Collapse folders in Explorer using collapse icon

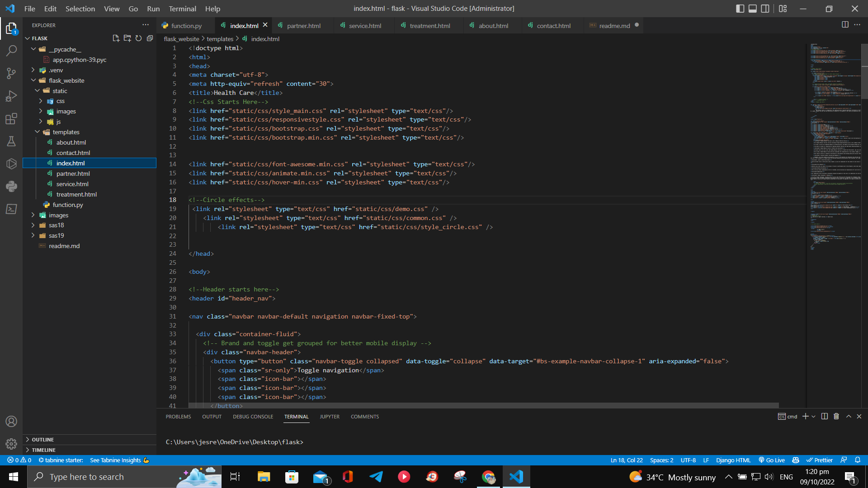click(x=150, y=38)
